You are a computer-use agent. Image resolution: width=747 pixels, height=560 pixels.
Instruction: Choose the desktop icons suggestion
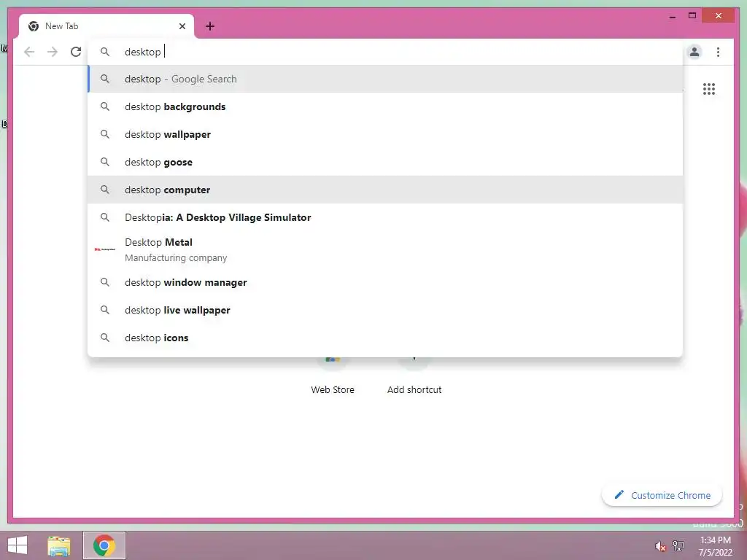click(x=385, y=338)
